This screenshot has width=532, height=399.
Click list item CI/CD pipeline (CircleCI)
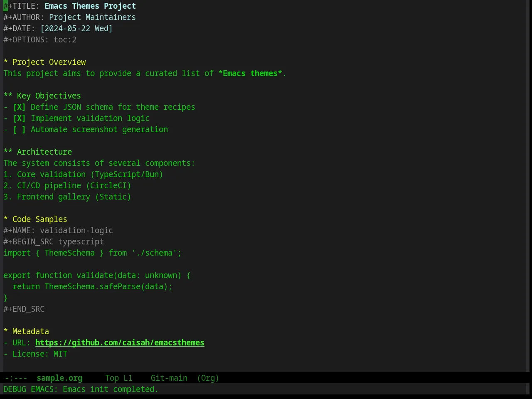[x=67, y=186]
